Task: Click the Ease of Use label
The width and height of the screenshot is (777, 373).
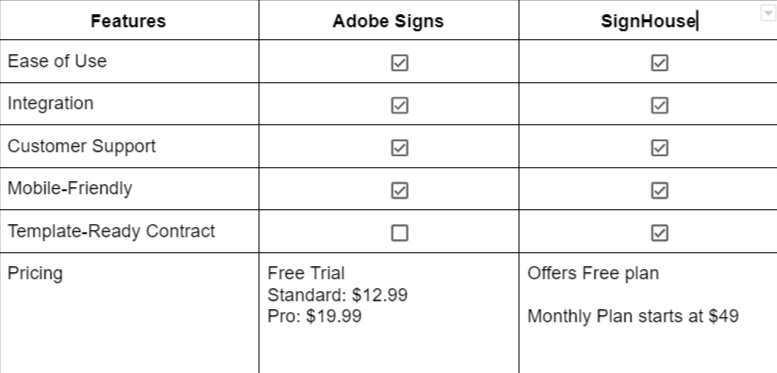Action: coord(57,61)
